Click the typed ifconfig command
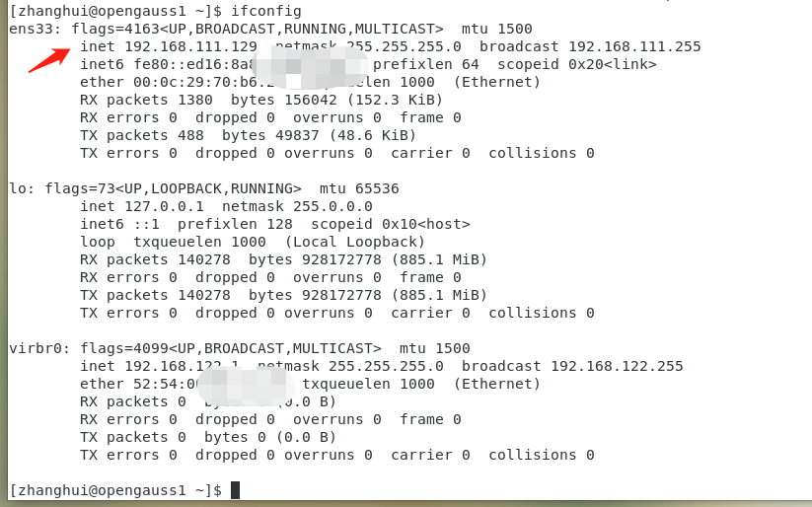This screenshot has height=507, width=812. pyautogui.click(x=265, y=11)
